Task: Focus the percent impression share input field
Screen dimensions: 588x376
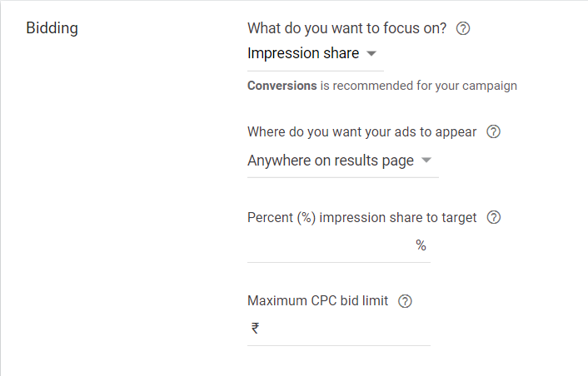Action: click(329, 246)
